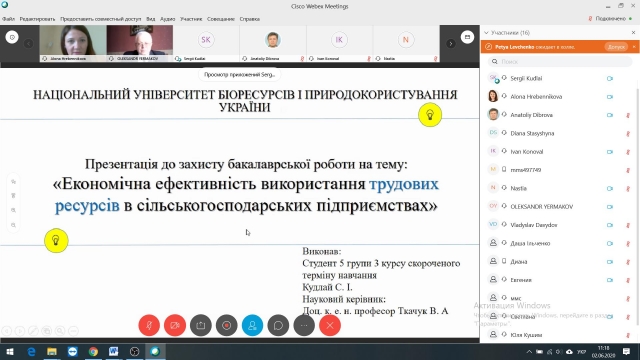The width and height of the screenshot is (640, 360).
Task: Click video icon next to Alona Hrebennikova
Action: (610, 97)
